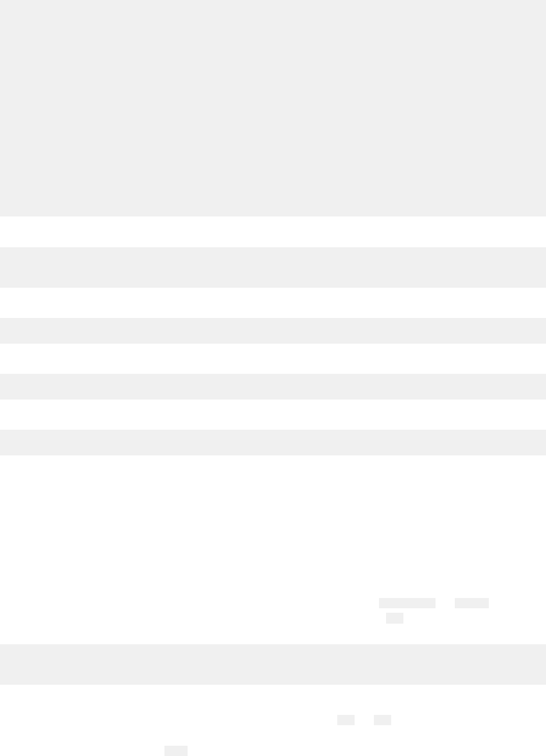Click the white gap between first and second thin bars
The width and height of the screenshot is (546, 756).
coord(273,358)
